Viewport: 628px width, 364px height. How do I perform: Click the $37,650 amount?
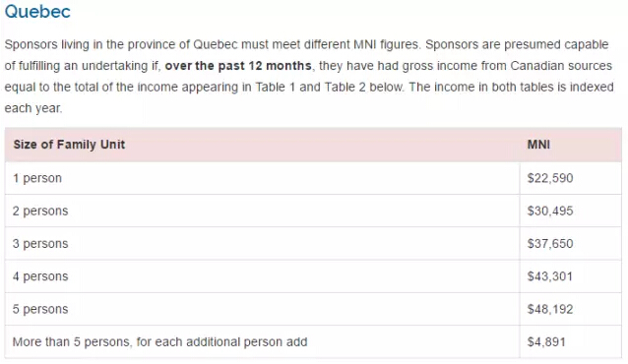[550, 244]
